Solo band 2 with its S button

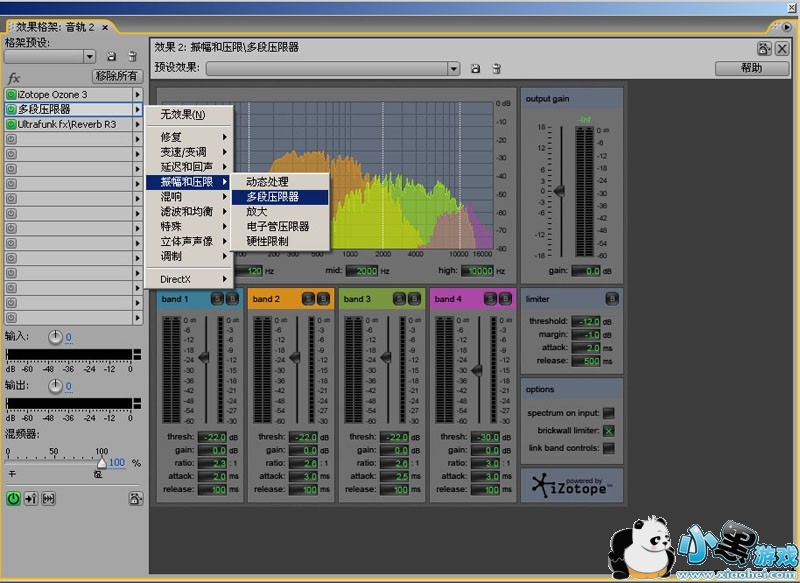click(x=308, y=299)
